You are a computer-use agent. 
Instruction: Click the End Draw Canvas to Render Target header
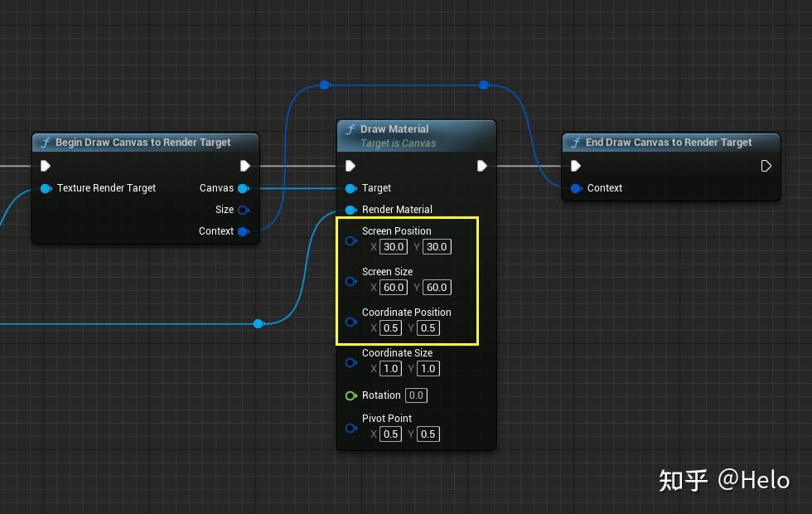pyautogui.click(x=669, y=142)
